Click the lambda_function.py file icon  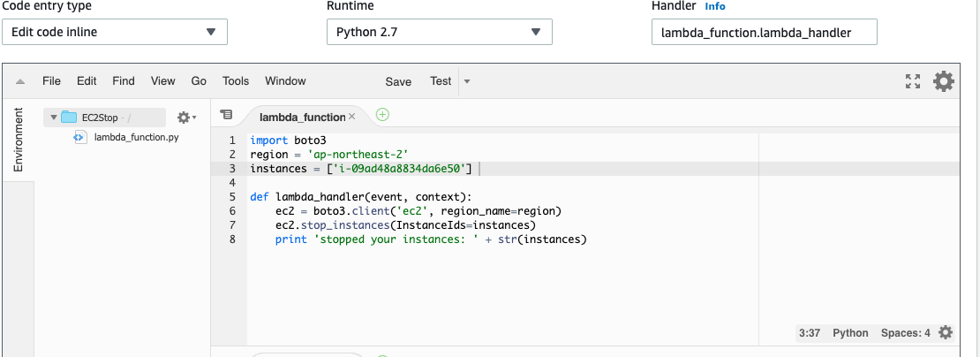[80, 137]
